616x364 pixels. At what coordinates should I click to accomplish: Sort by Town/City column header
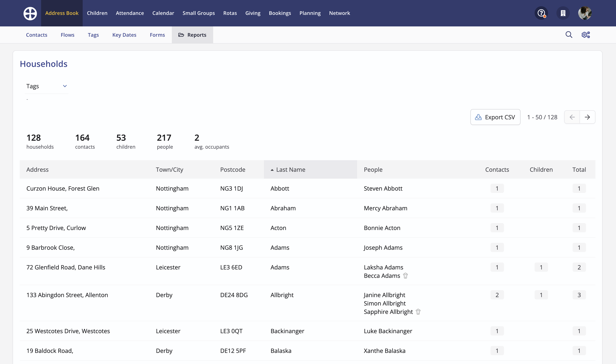170,169
